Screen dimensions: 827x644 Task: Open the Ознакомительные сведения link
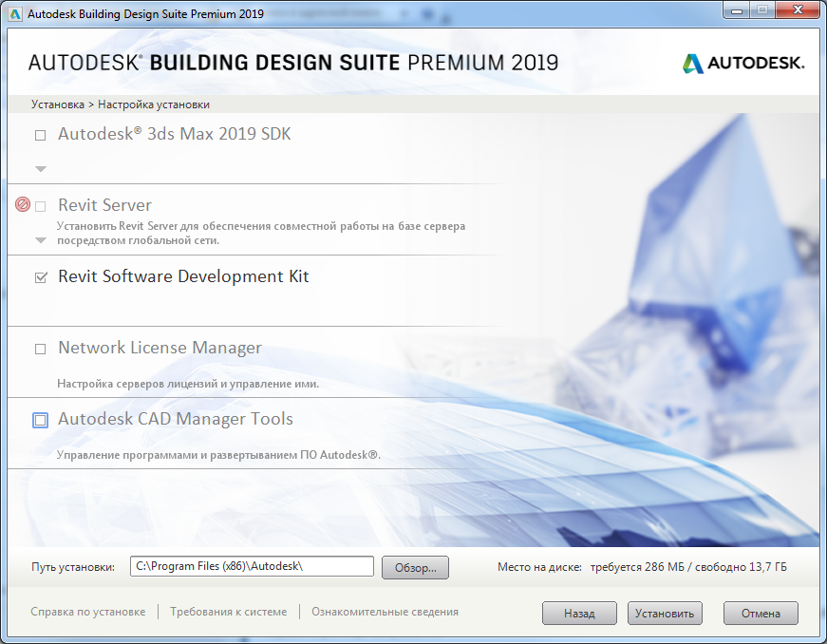coord(385,612)
